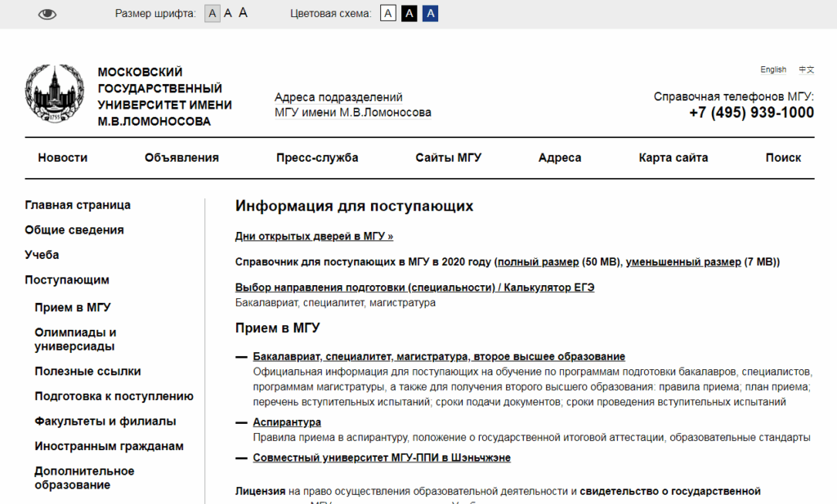Open the Дни открытых дверей в МГУ link
The width and height of the screenshot is (837, 504).
point(314,236)
